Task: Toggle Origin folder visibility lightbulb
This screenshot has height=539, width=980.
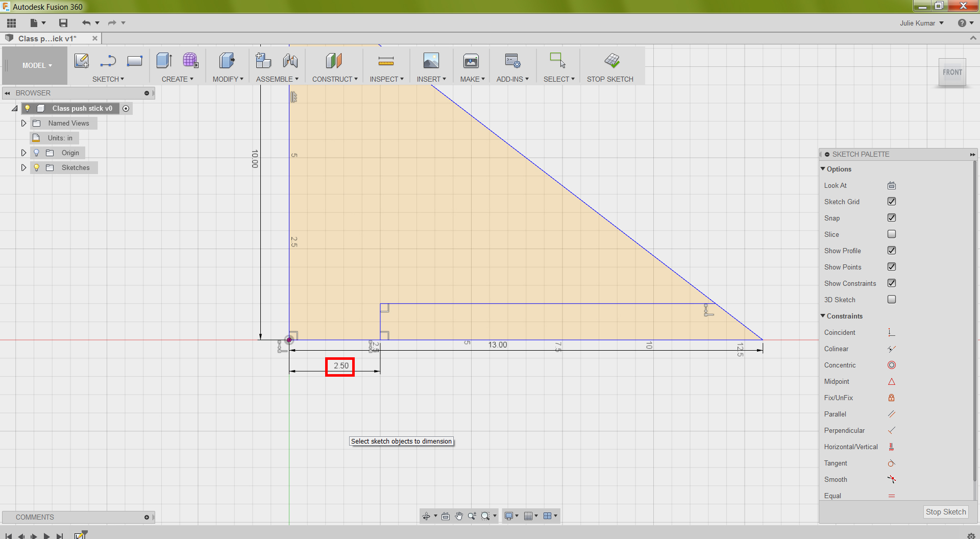Action: tap(37, 153)
